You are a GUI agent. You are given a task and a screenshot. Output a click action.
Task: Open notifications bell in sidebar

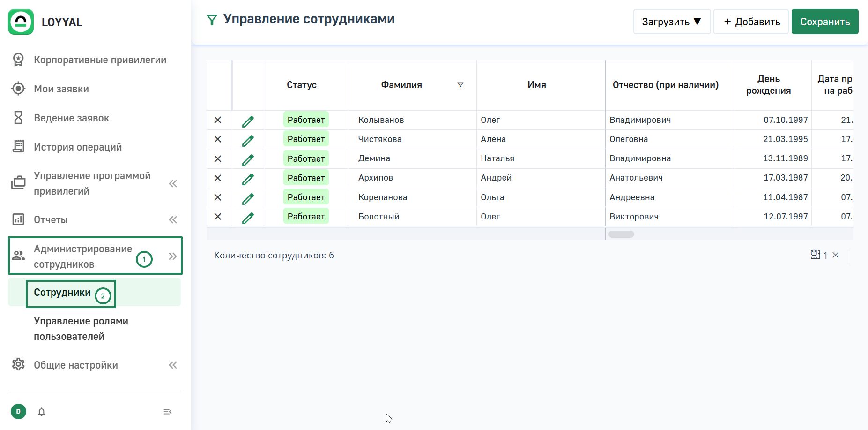tap(42, 412)
